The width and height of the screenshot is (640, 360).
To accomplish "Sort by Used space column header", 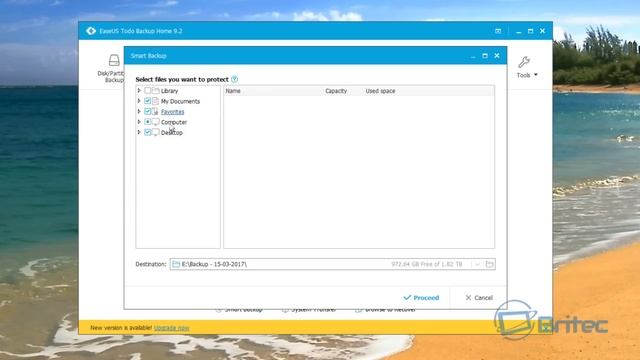I will pos(380,91).
